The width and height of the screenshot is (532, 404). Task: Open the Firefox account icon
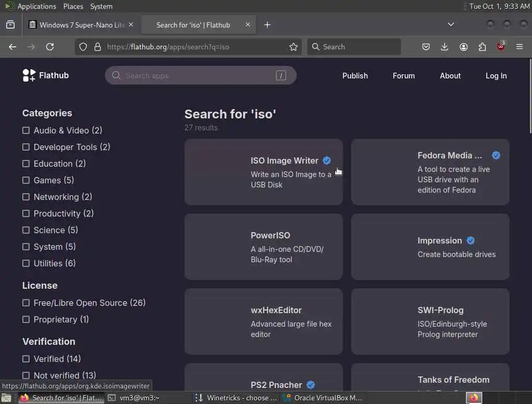click(x=463, y=47)
